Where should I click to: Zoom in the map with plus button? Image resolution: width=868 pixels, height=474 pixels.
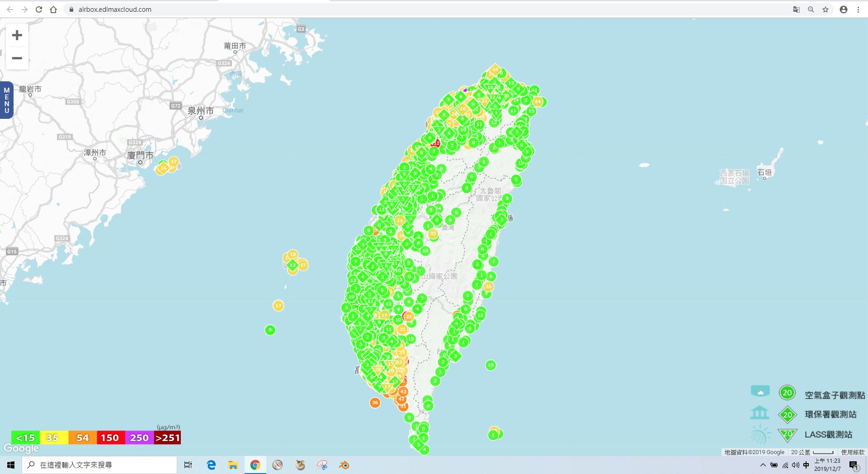[x=17, y=35]
